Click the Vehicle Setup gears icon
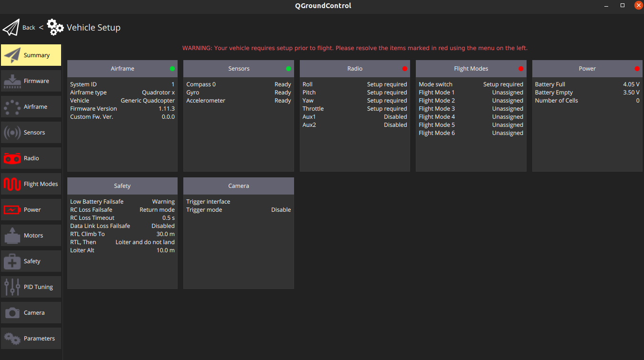The height and width of the screenshot is (360, 644). pos(55,27)
